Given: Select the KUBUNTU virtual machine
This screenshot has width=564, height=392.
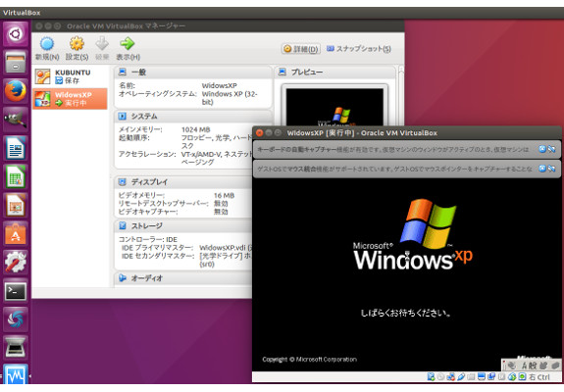Looking at the screenshot, I should tap(70, 76).
